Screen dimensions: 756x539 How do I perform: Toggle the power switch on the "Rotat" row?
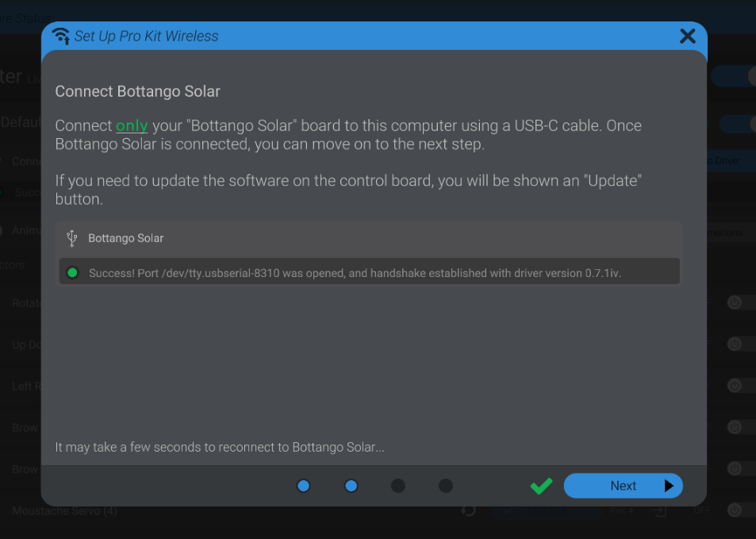735,302
